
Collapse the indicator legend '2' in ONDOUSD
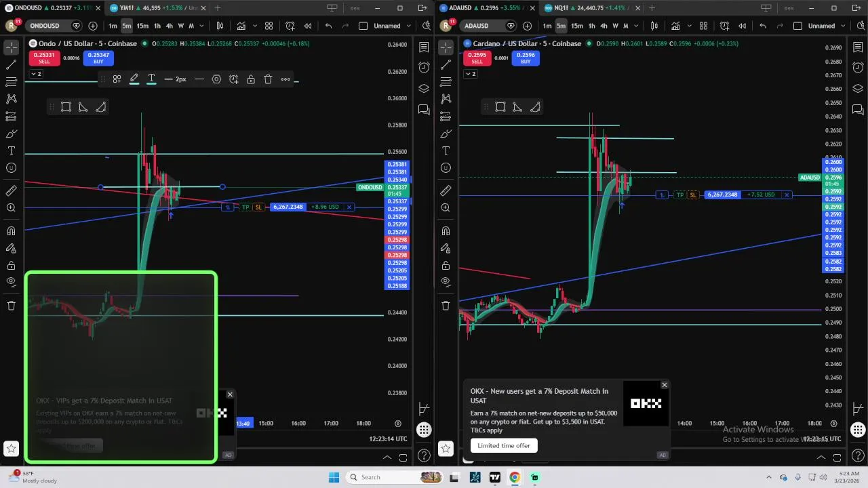click(36, 74)
